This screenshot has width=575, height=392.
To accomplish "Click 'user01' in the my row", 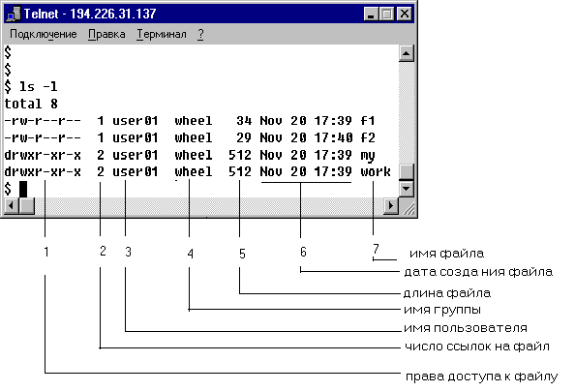I will point(135,155).
